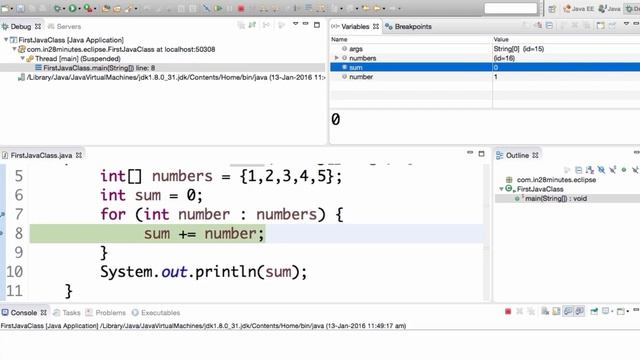Open the Problems tab
The image size is (640, 360).
[106, 313]
